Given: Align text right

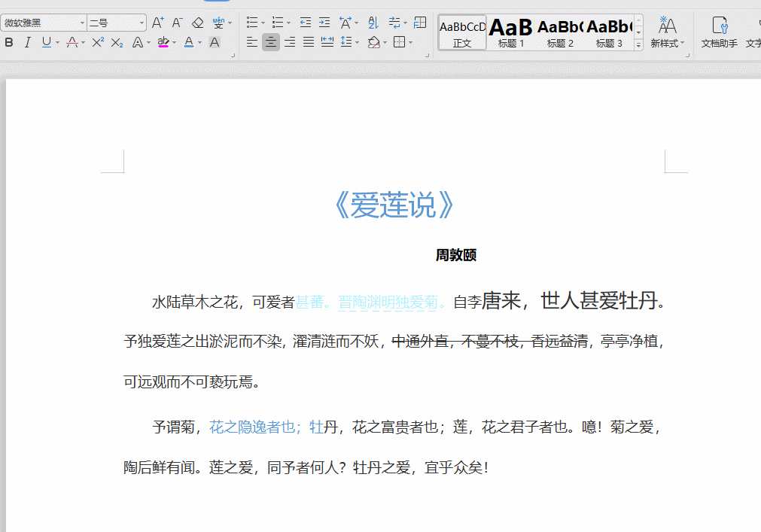Looking at the screenshot, I should tap(290, 42).
